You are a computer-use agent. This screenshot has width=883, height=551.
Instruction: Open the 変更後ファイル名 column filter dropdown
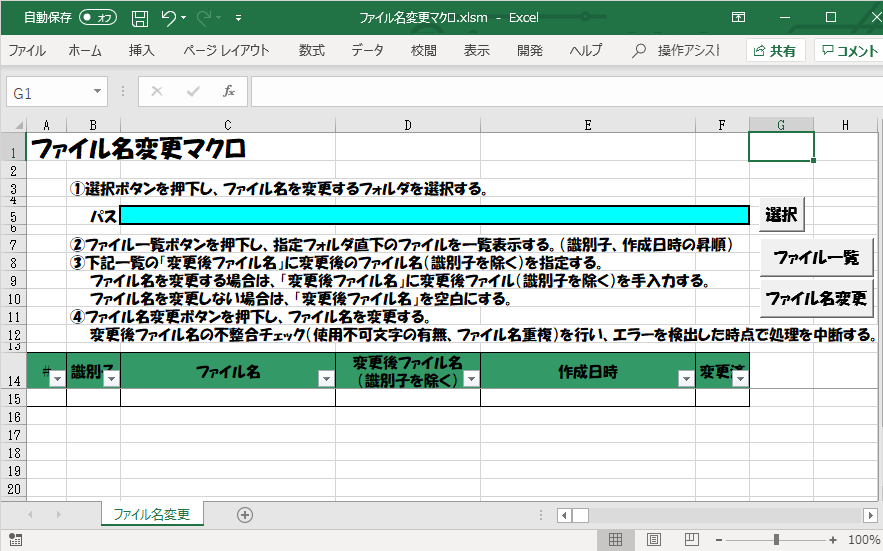point(471,379)
